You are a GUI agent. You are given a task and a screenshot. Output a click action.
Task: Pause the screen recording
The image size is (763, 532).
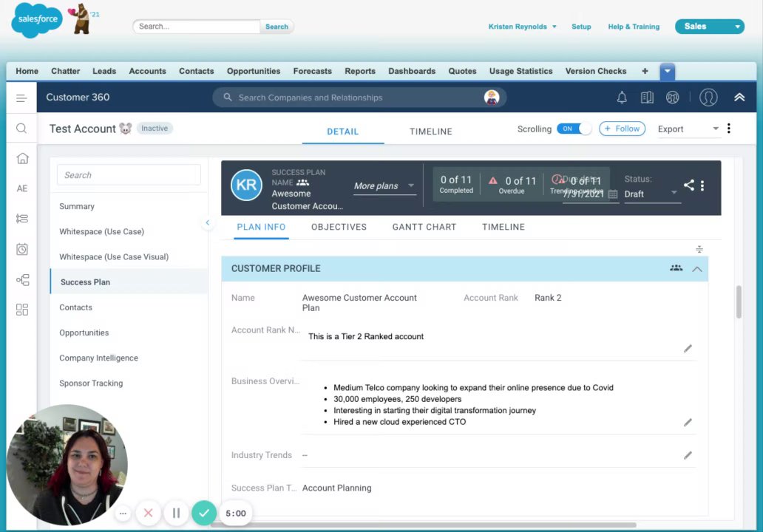coord(176,513)
